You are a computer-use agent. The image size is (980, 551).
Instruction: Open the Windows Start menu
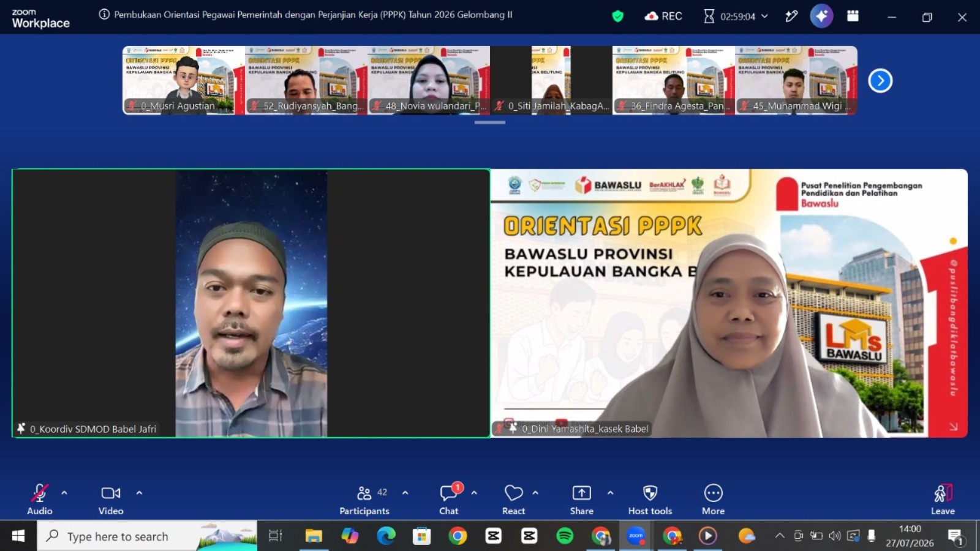click(x=18, y=536)
